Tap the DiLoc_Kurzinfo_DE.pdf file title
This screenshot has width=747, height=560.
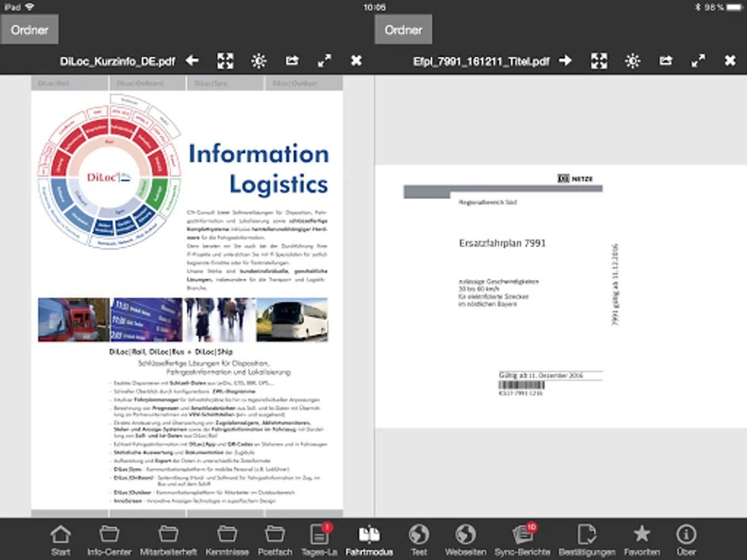(x=118, y=62)
